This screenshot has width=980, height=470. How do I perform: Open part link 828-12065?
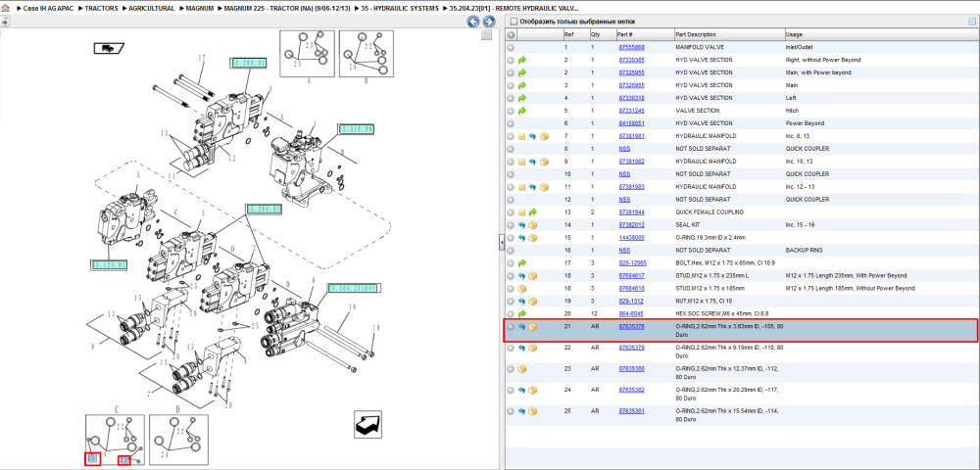pos(632,262)
